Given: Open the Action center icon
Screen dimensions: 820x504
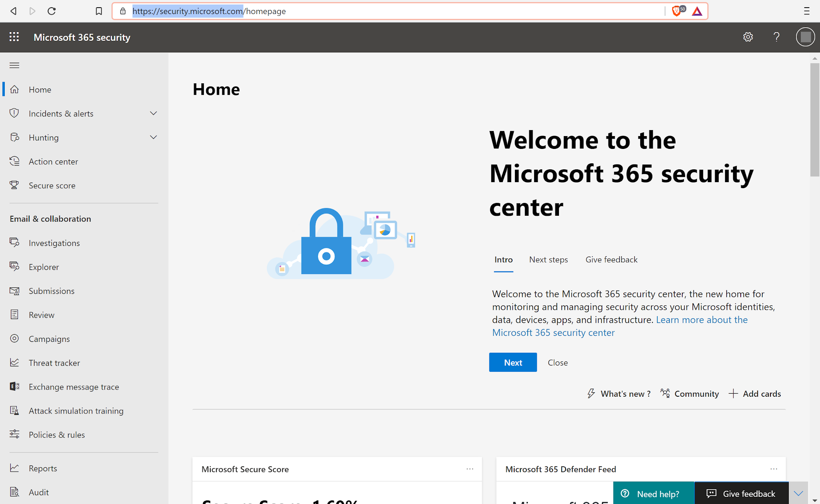Looking at the screenshot, I should point(14,161).
